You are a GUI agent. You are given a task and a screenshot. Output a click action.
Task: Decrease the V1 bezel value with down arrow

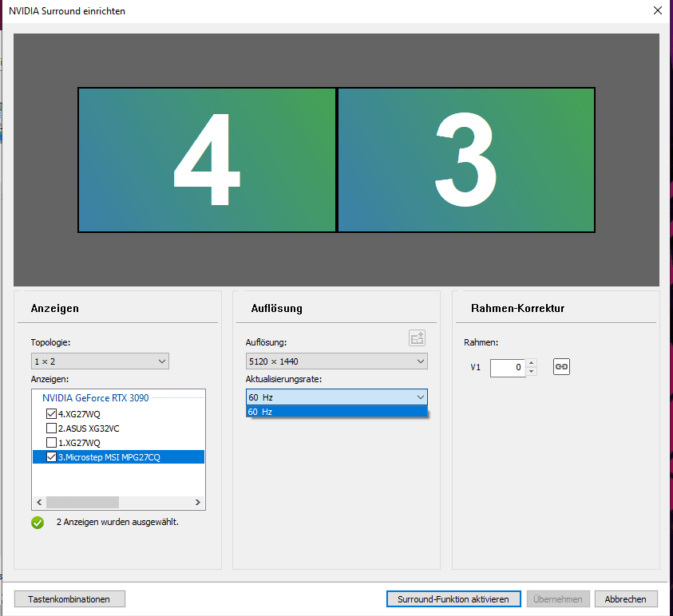(x=532, y=372)
